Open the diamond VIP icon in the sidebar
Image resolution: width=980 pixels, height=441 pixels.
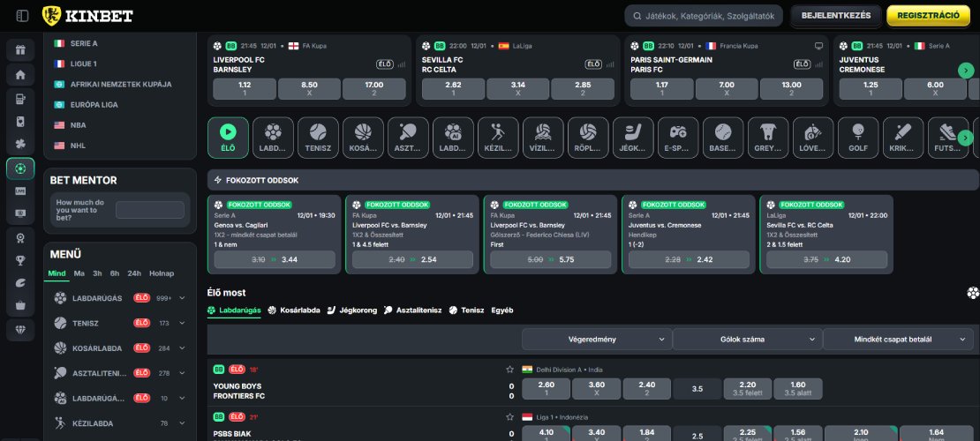click(20, 329)
